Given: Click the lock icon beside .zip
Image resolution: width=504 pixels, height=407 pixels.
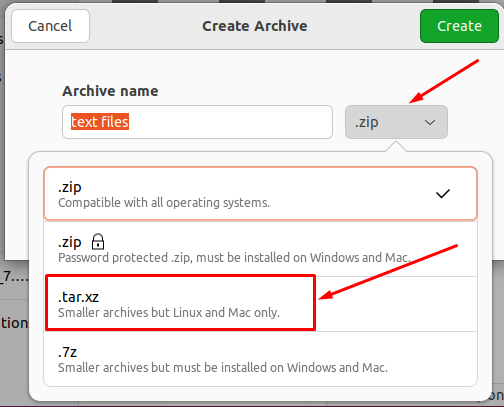Looking at the screenshot, I should (x=98, y=242).
